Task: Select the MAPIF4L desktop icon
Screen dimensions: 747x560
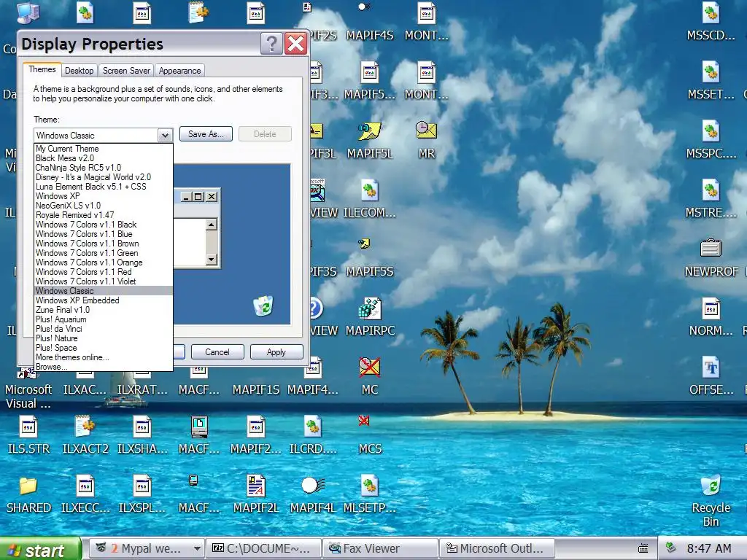Action: 312,494
